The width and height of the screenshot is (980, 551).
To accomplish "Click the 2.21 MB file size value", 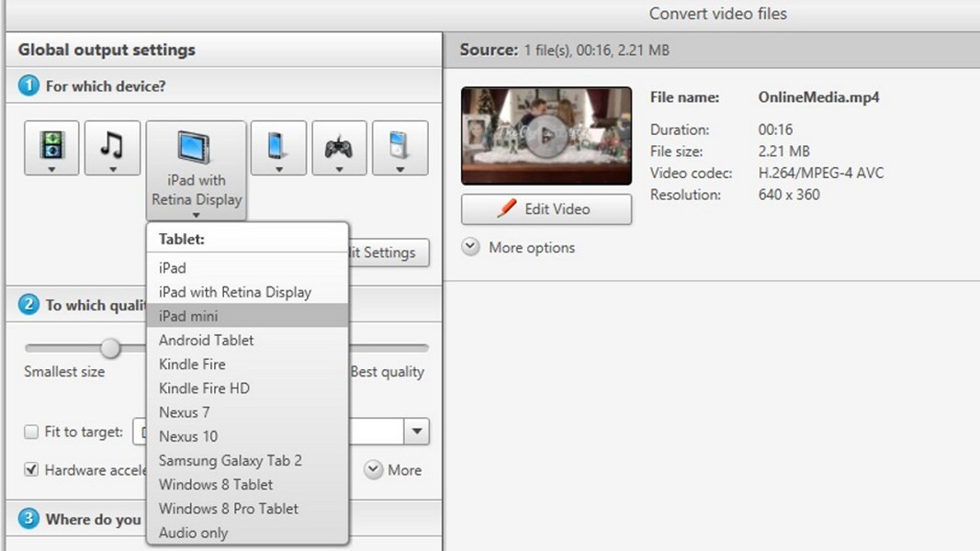I will pos(783,152).
